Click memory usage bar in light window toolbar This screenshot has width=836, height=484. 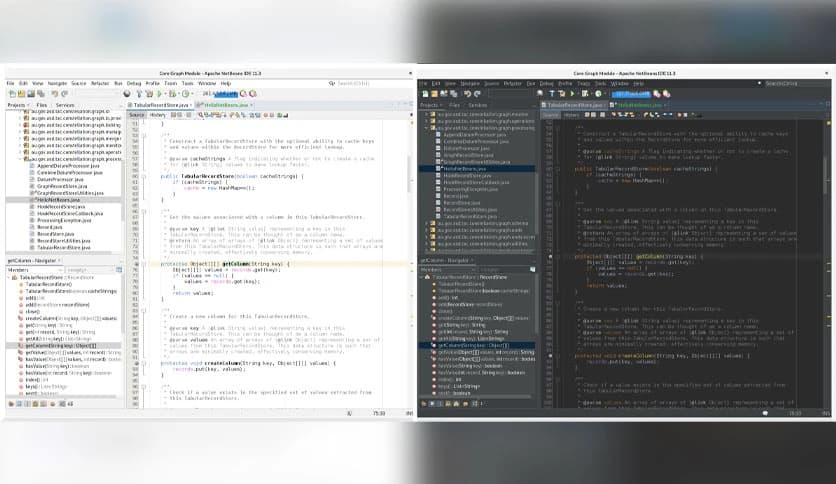(x=220, y=94)
